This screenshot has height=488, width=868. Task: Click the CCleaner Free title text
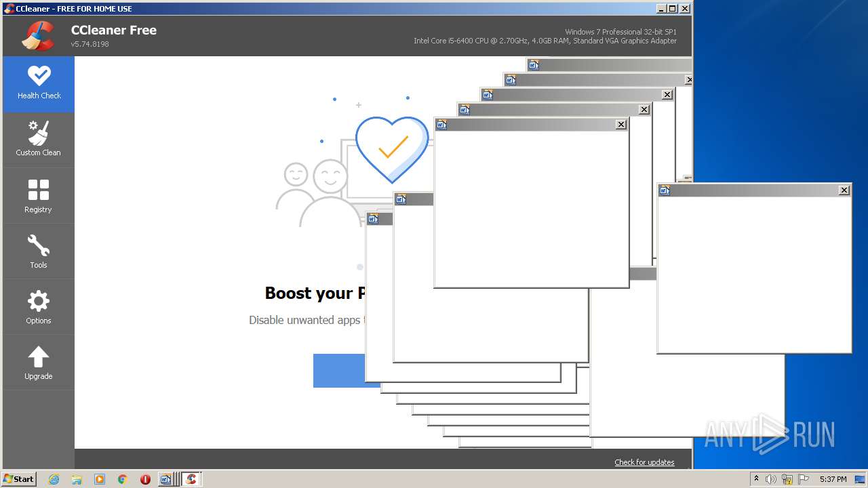(x=114, y=30)
